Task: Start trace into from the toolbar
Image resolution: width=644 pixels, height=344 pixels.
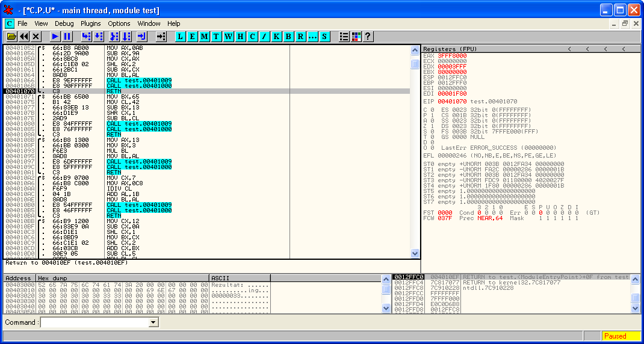Action: coord(114,37)
